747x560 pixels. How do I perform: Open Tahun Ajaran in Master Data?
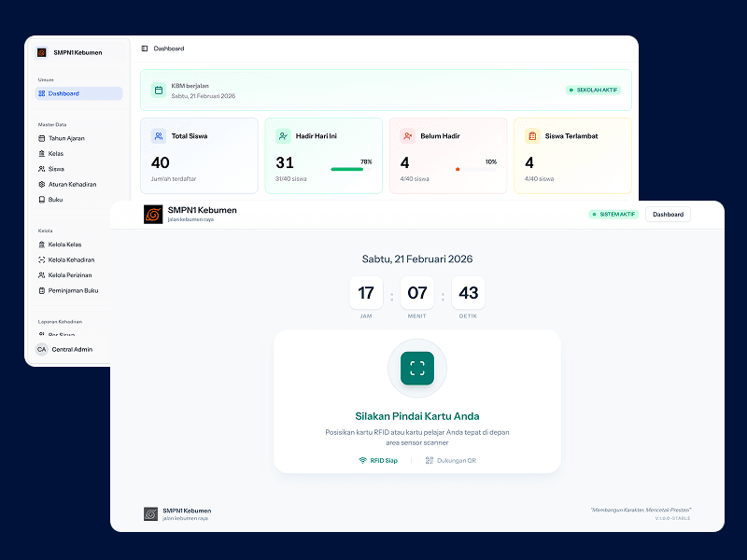click(66, 138)
